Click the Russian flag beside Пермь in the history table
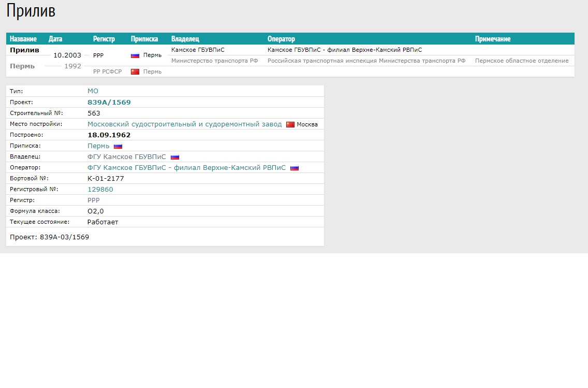Viewport: 588px width, 388px height. pos(135,55)
